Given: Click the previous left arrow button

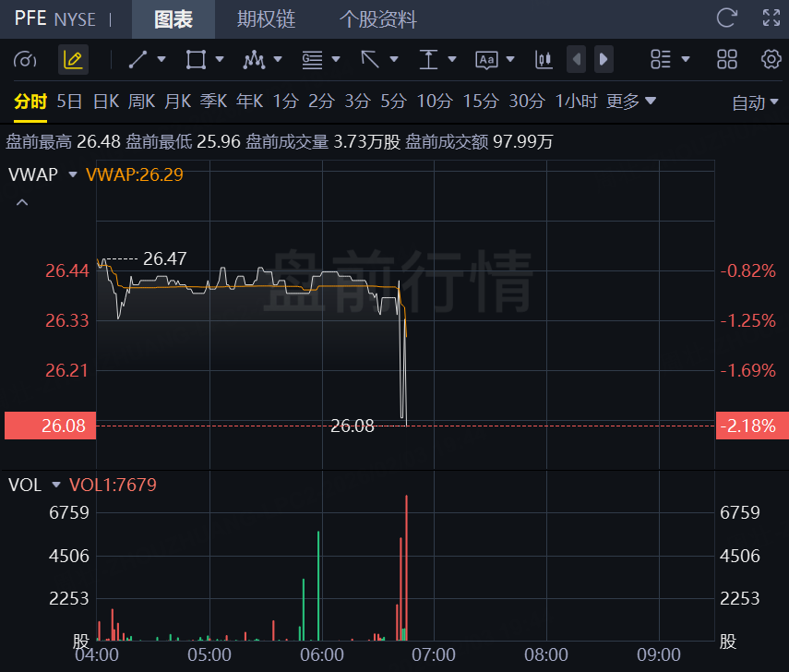Looking at the screenshot, I should click(576, 59).
